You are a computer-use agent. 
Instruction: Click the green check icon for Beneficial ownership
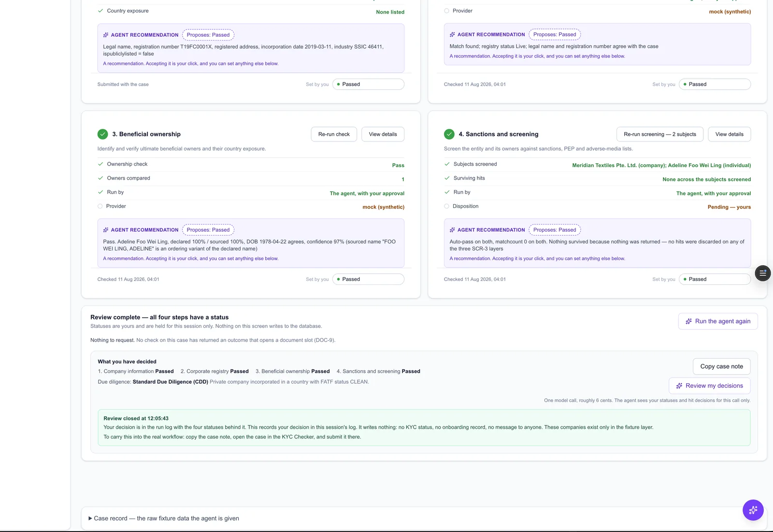pos(102,134)
